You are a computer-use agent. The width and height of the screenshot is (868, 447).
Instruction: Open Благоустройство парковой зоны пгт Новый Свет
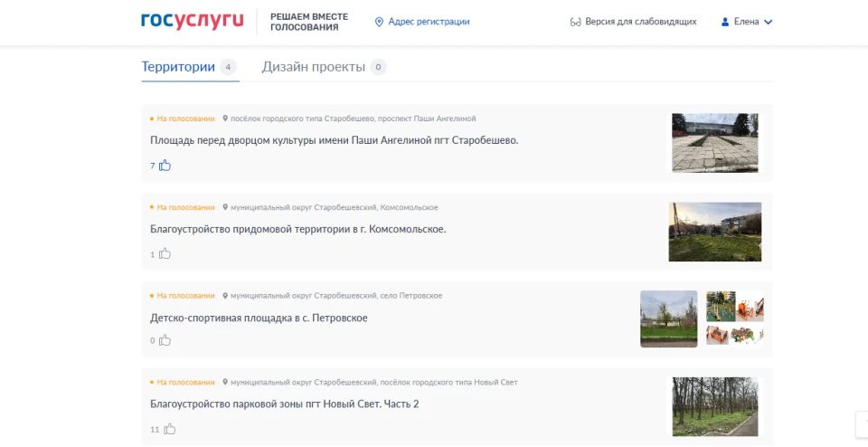[285, 404]
